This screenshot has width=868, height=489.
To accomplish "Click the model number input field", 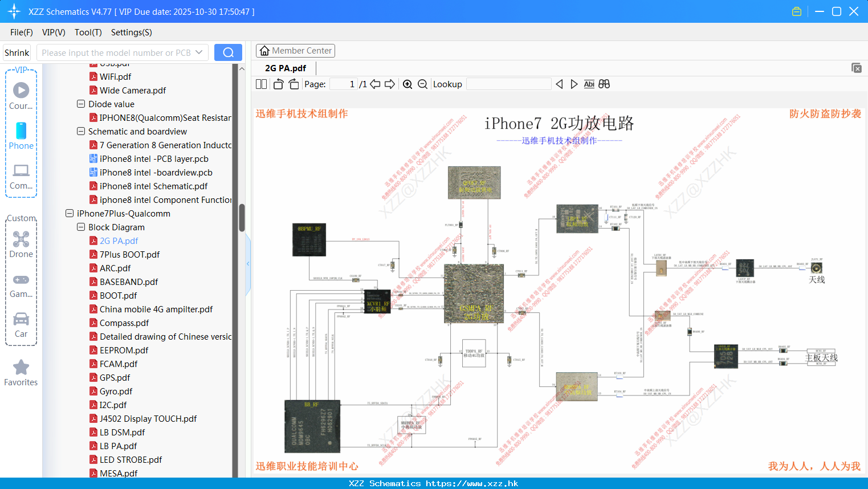I will (x=123, y=52).
